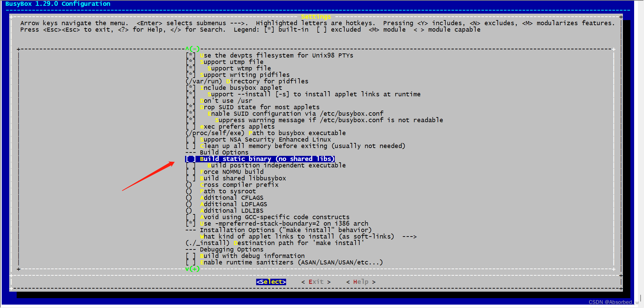Click the v(+) scroll-down indicator
The image size is (644, 308).
tap(193, 269)
